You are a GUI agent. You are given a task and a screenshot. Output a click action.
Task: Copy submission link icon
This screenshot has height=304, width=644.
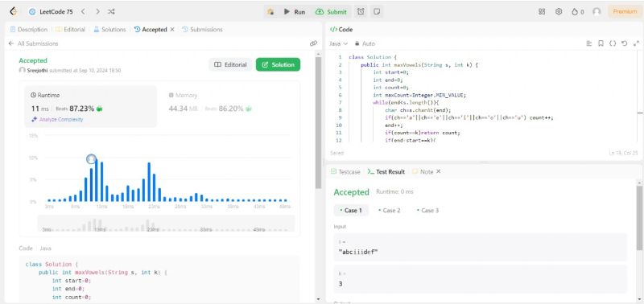pos(313,43)
